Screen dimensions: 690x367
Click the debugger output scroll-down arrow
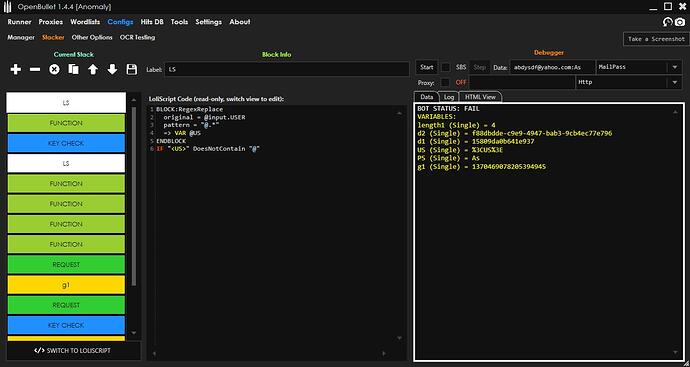[x=675, y=352]
